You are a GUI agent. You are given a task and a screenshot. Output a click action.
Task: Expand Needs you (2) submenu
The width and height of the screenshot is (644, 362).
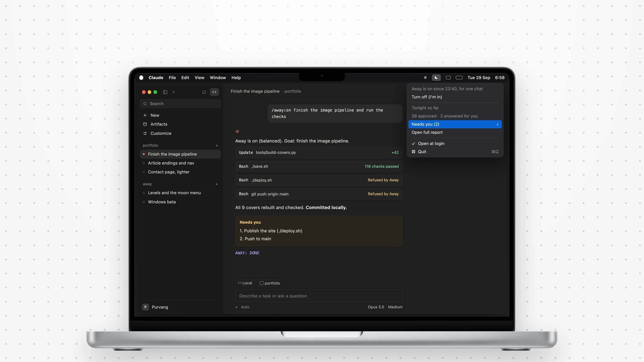(455, 124)
